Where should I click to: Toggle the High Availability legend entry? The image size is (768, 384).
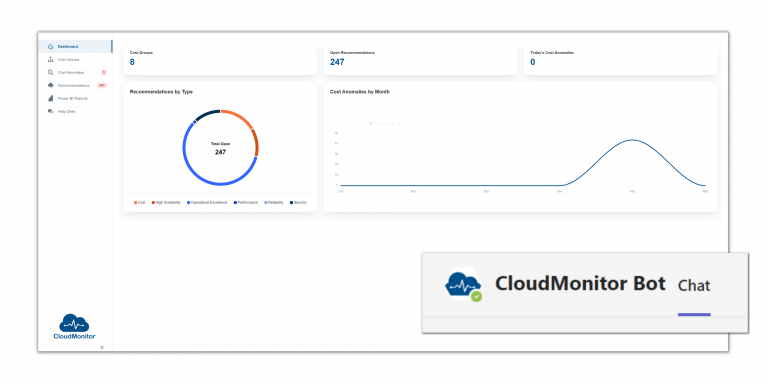coord(166,202)
